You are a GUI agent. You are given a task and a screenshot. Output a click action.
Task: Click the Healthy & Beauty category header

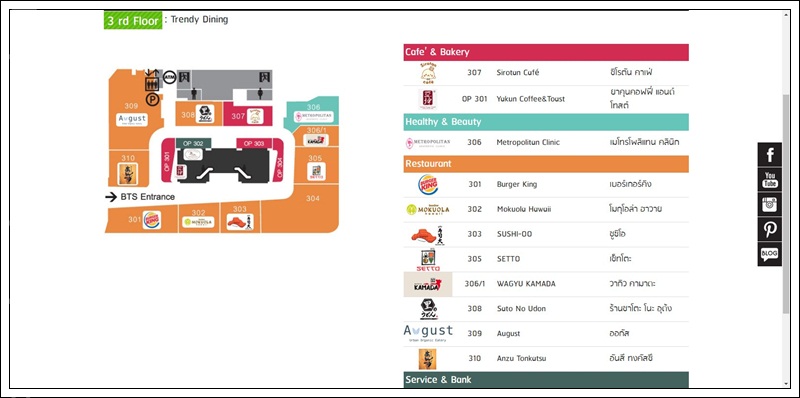click(546, 122)
